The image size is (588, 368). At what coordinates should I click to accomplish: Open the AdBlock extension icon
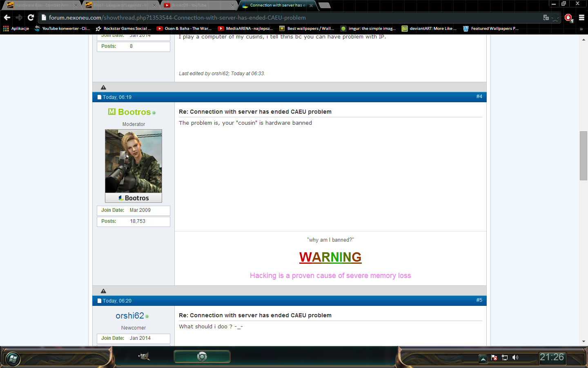(x=568, y=18)
